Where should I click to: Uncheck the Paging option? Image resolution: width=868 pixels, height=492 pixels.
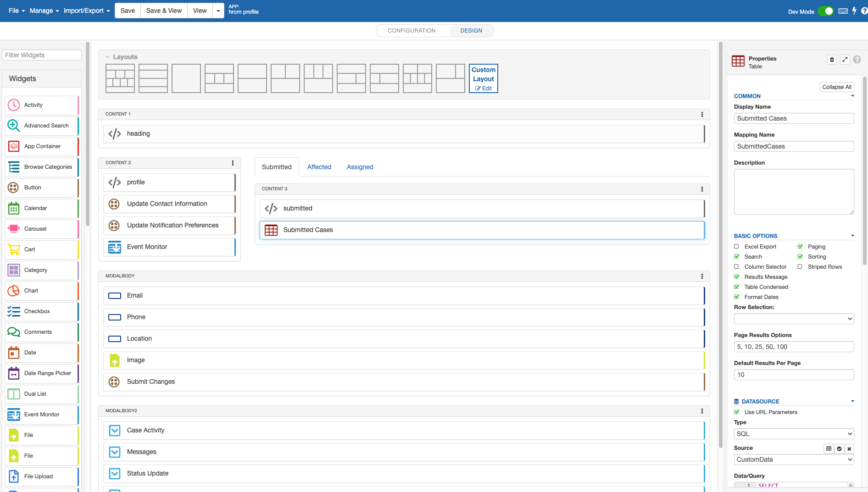click(x=800, y=247)
